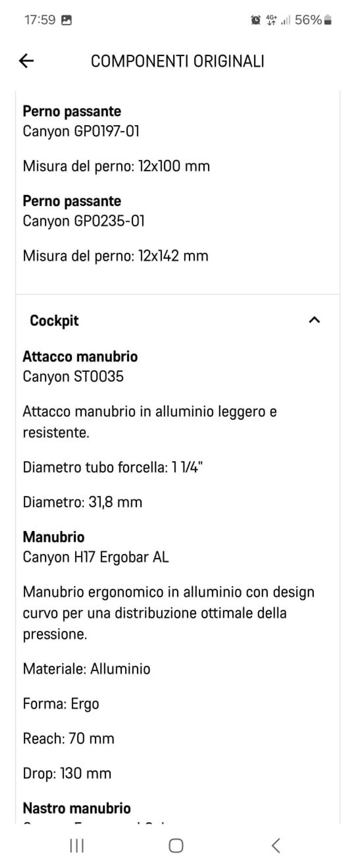Tap the Cockpit section header
This screenshot has height=868, width=355.
pos(54,321)
